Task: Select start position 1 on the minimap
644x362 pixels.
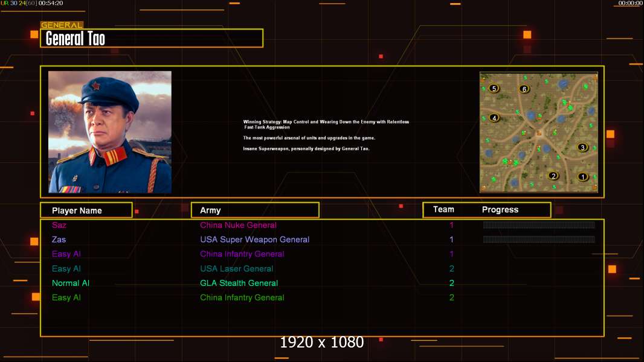Action: pos(582,177)
